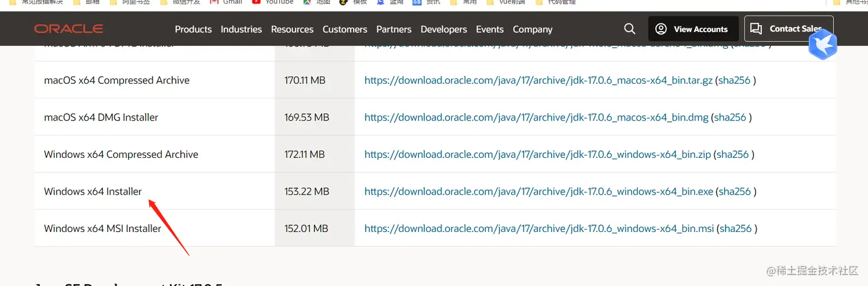
Task: Open the Partners menu
Action: point(394,29)
